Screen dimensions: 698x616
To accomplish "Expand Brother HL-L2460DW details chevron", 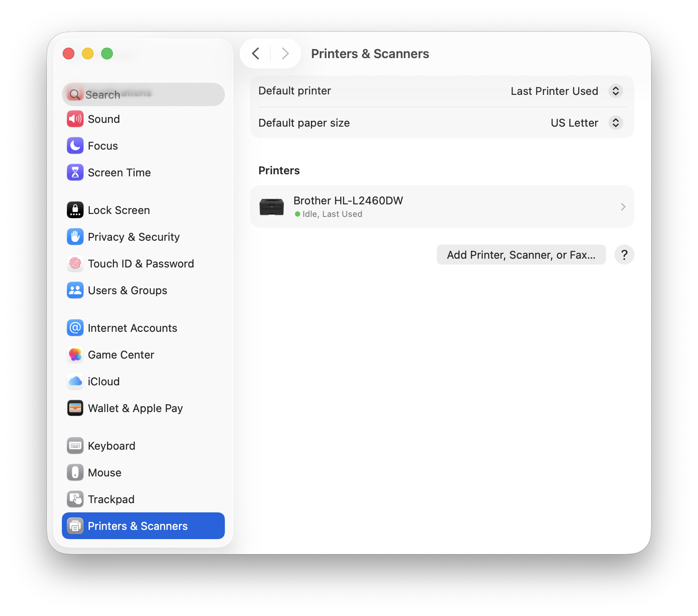I will coord(623,207).
